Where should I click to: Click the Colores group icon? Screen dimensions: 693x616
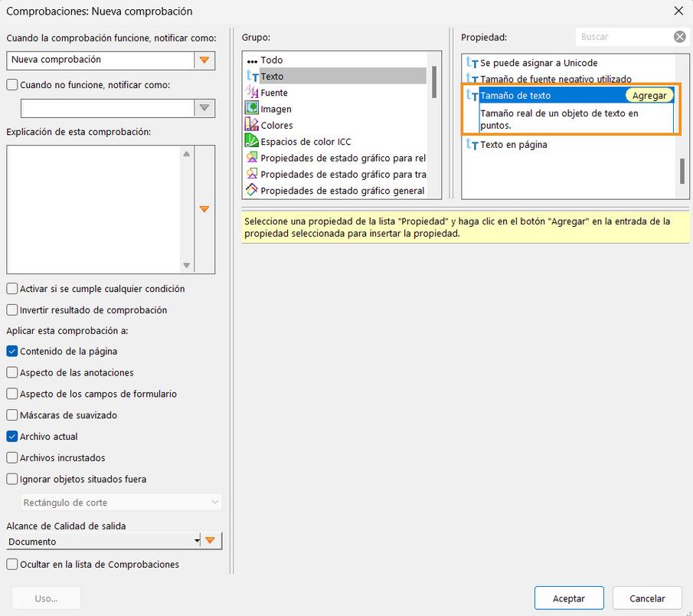click(251, 125)
